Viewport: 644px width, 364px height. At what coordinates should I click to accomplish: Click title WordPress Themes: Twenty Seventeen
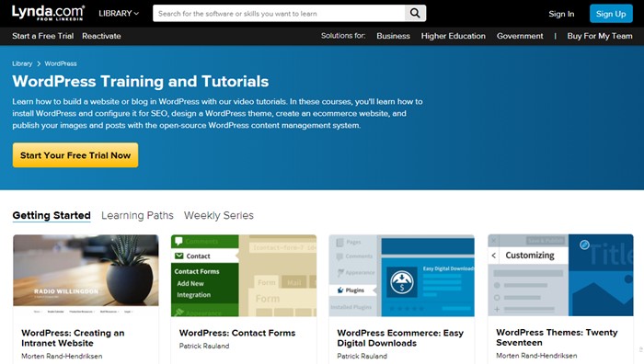pos(557,337)
